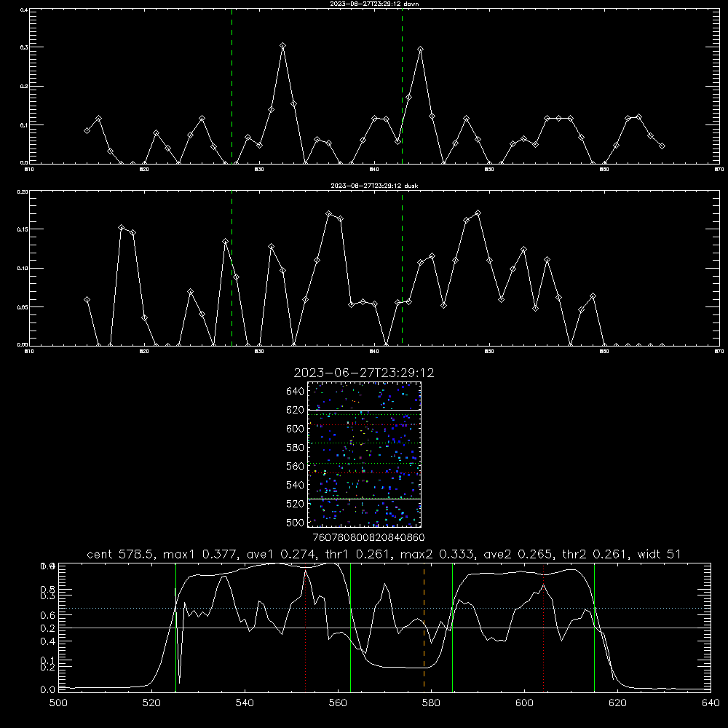Click the green vertical line near 584 in bottom plot
728x728 pixels.
point(452,628)
